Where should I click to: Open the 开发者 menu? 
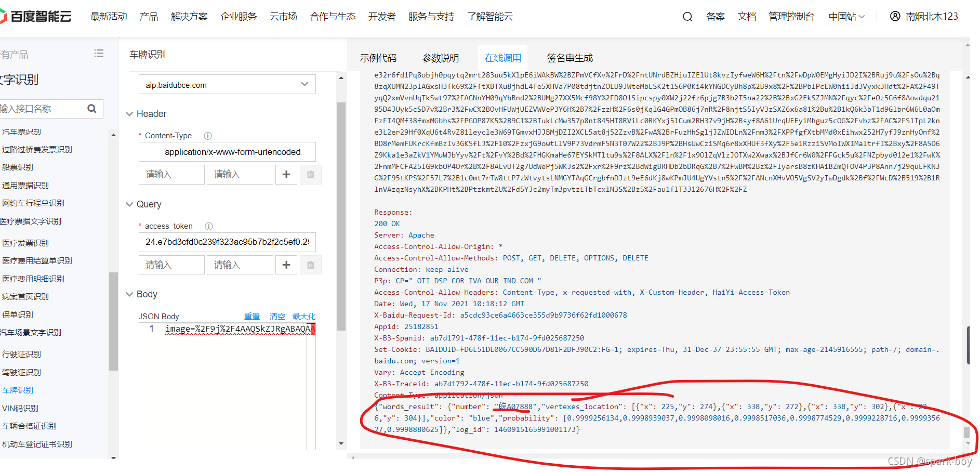tap(382, 17)
